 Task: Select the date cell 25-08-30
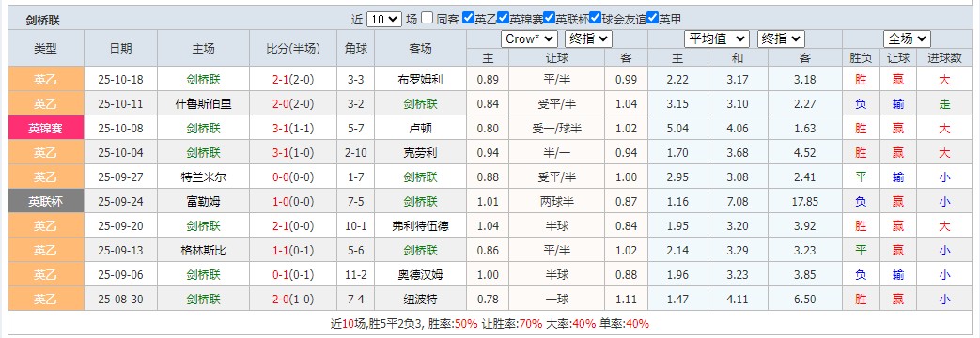[x=120, y=300]
